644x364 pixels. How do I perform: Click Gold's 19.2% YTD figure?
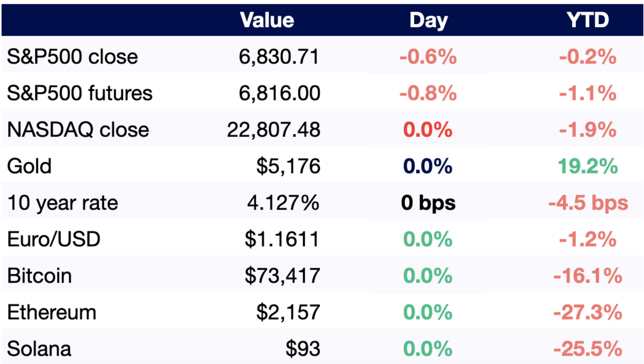coord(588,166)
